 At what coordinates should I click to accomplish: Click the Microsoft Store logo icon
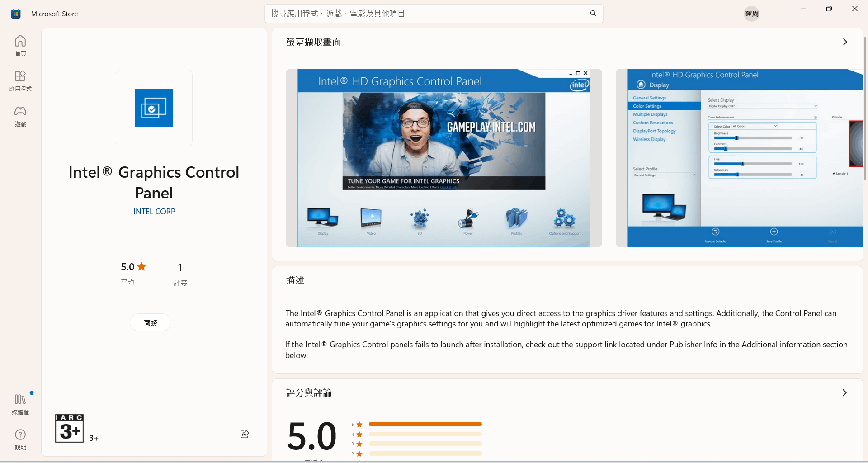coord(16,14)
